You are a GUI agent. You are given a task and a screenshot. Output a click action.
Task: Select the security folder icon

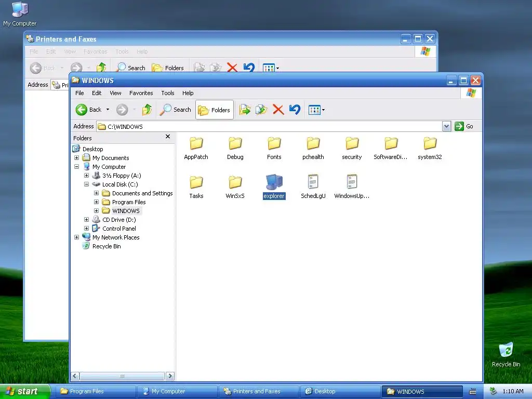coord(352,143)
